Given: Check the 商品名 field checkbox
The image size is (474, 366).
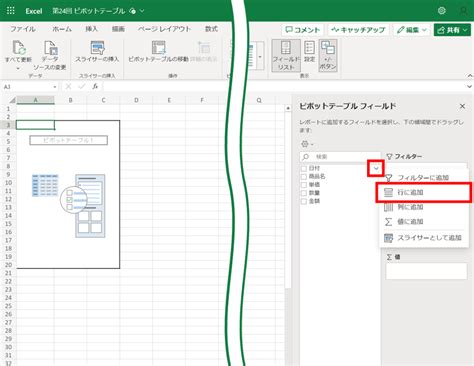Looking at the screenshot, I should [304, 176].
